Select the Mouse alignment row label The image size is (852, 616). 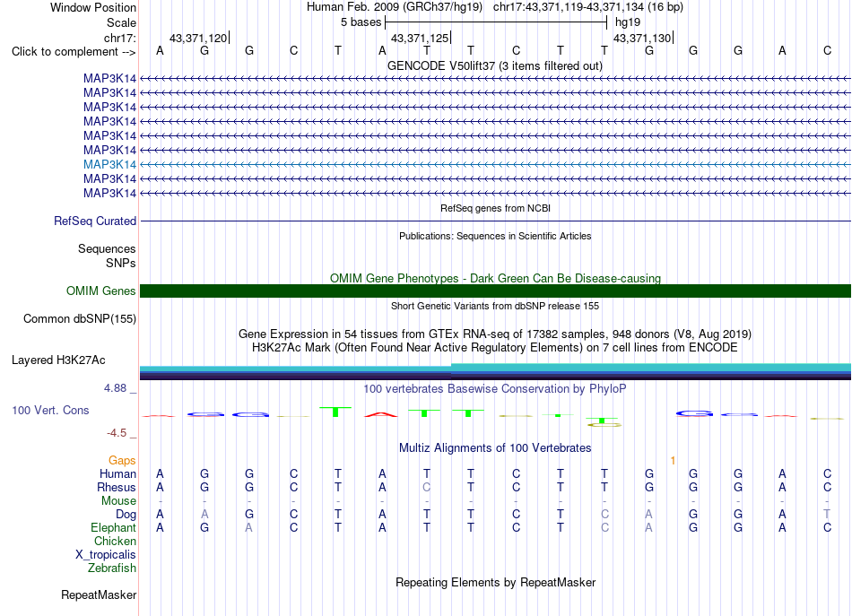point(118,501)
